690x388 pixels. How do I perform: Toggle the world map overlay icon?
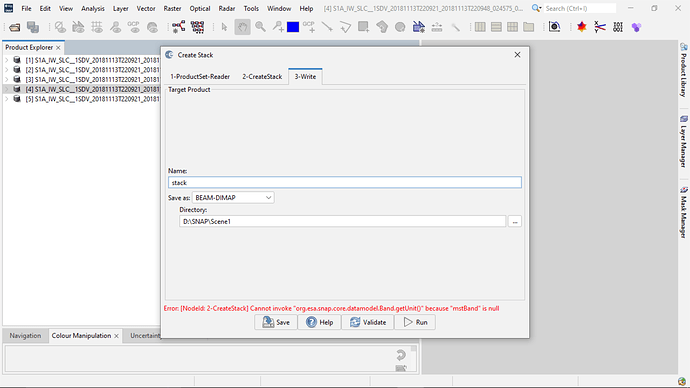point(152,27)
